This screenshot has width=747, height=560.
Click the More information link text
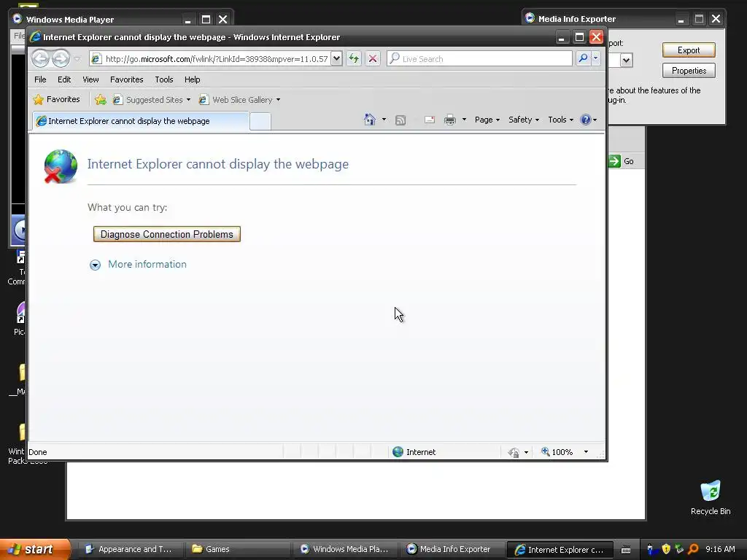click(x=147, y=264)
